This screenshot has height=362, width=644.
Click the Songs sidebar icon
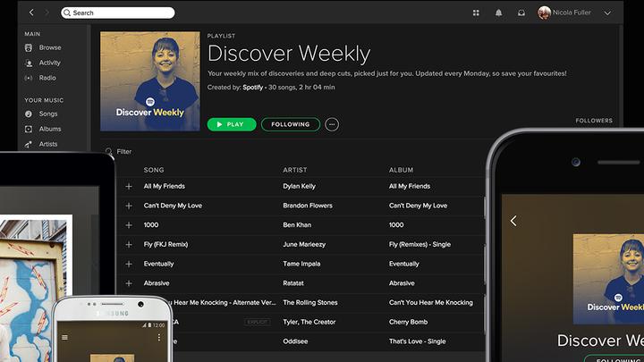29,114
